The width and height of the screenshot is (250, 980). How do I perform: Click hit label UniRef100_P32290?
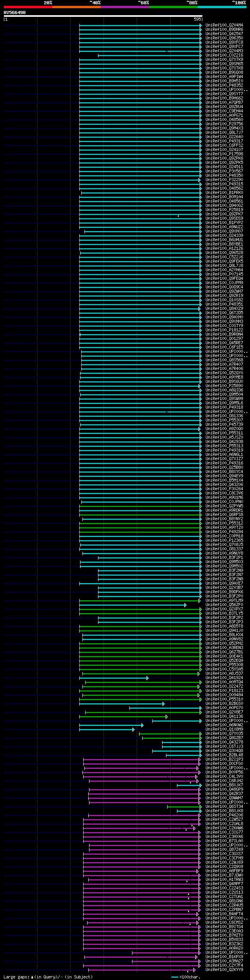pos(224,180)
